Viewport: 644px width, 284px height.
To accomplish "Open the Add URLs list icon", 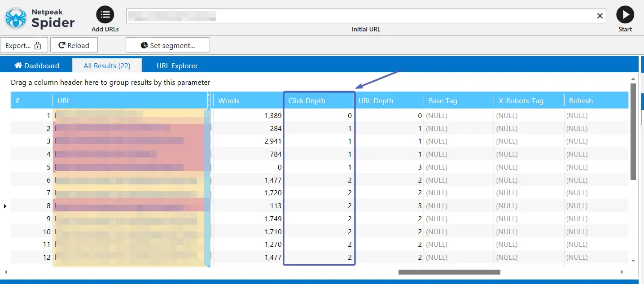I will click(x=105, y=15).
